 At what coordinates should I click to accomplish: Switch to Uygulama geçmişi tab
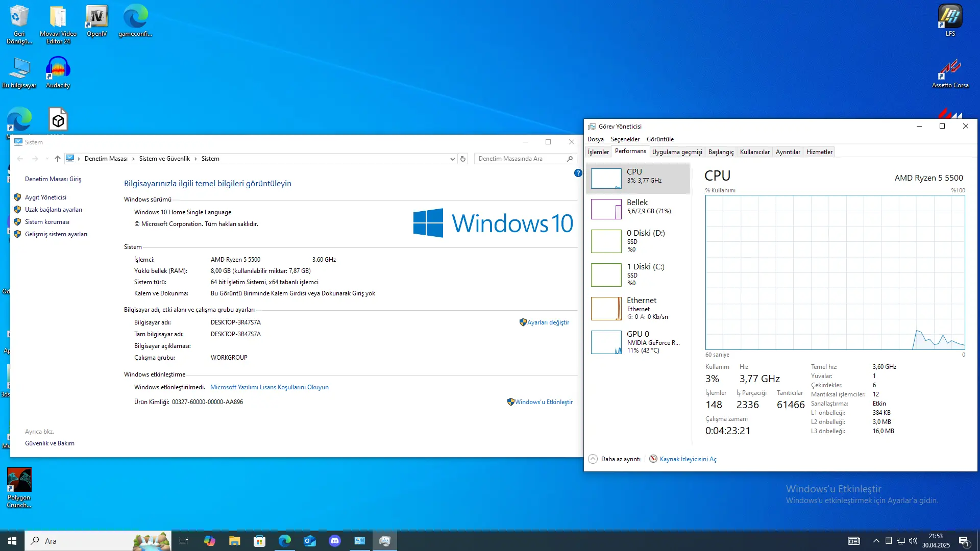coord(677,152)
